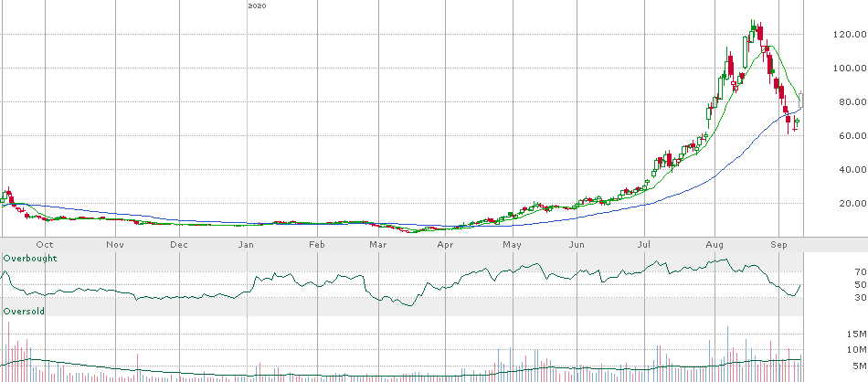
Task: Click the Apr month label
Action: (446, 244)
